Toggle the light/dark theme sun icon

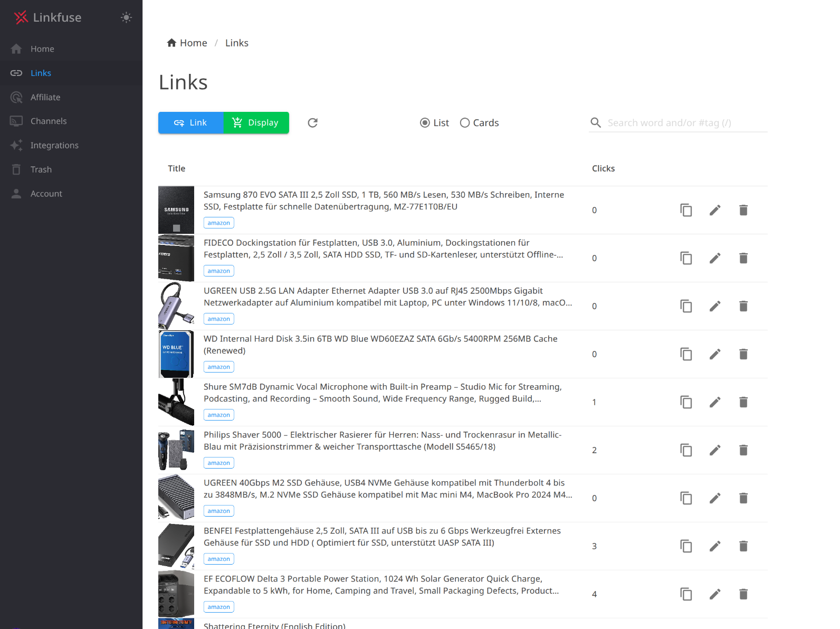[126, 17]
